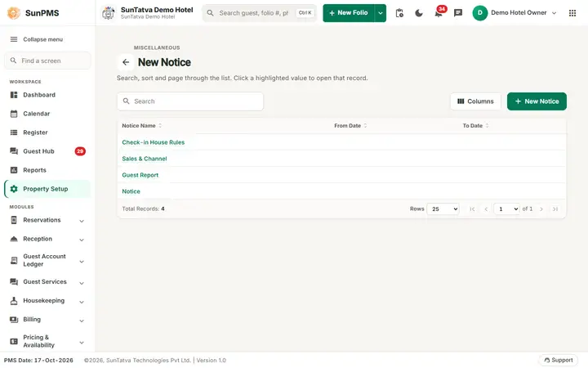Open the page number dropdown

(x=506, y=209)
